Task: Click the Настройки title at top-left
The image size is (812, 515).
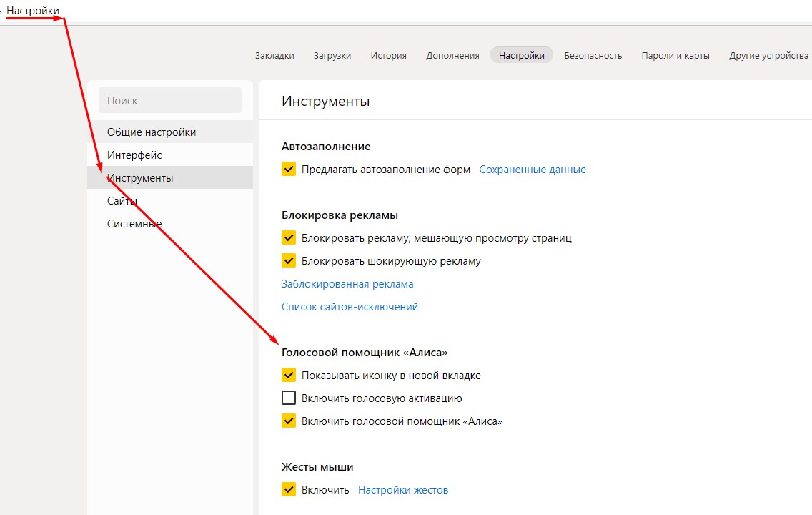Action: click(33, 10)
